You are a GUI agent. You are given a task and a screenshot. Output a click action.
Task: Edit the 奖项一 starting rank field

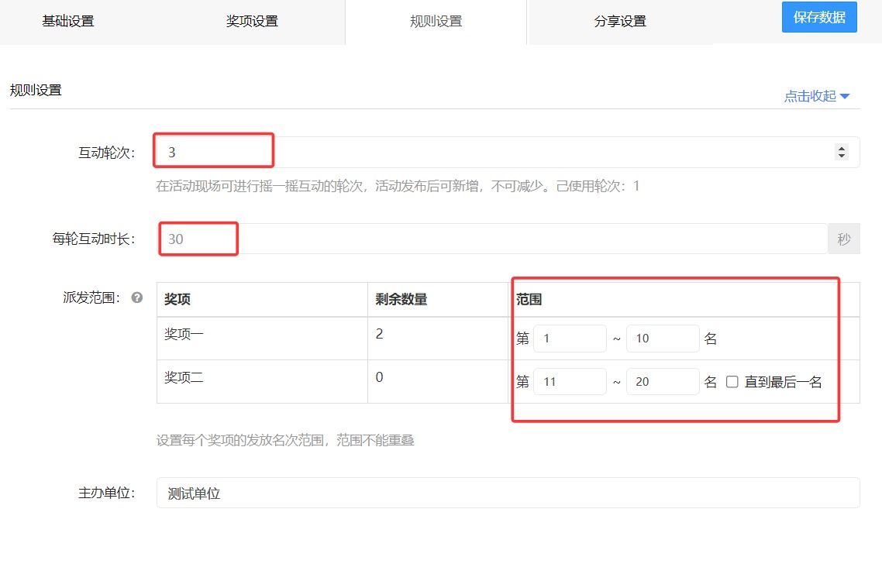pos(570,339)
